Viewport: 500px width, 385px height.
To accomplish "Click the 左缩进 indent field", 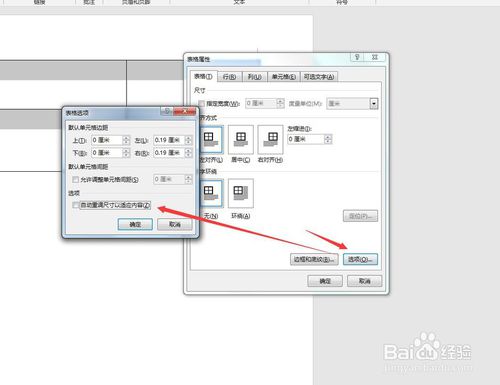I will (306, 139).
